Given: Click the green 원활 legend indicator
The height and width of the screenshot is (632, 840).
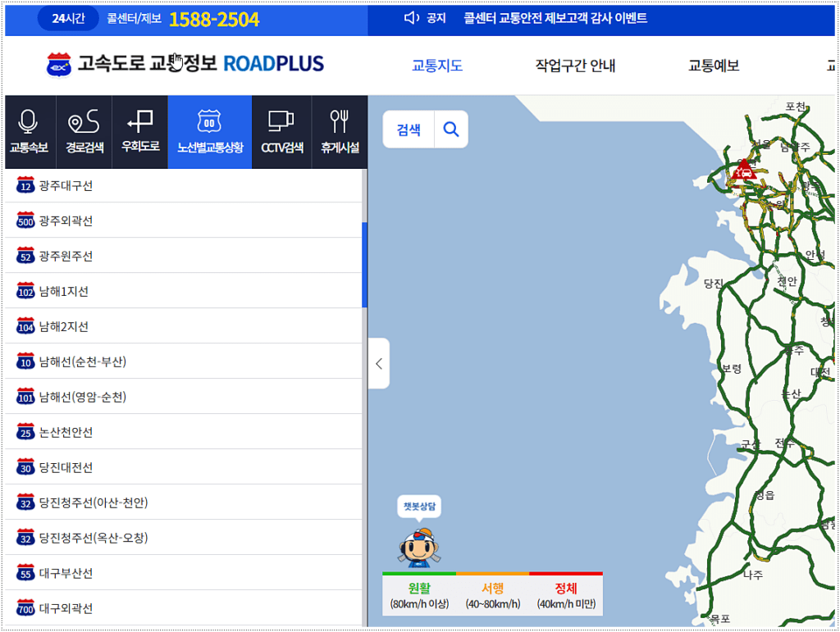Looking at the screenshot, I should coord(418,583).
